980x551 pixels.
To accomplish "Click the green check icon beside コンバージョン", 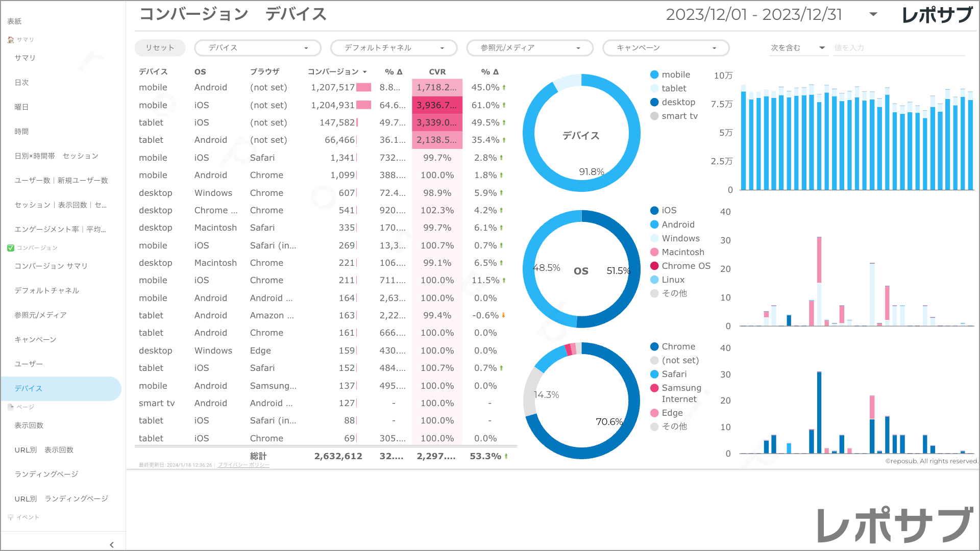I will [x=11, y=248].
